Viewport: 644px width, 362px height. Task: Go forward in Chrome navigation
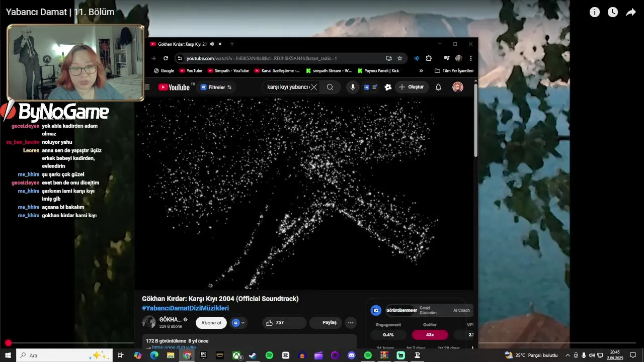point(153,58)
